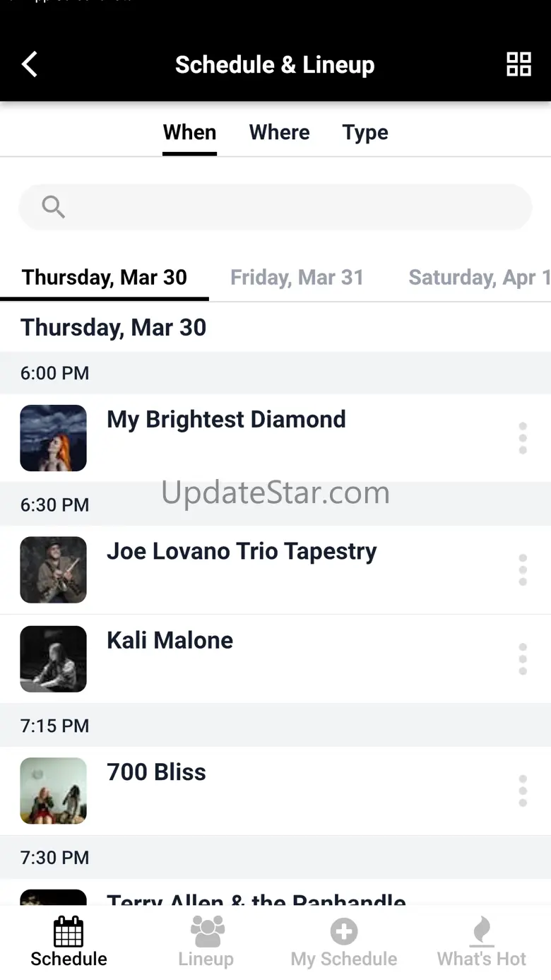Screen dimensions: 551x980
Task: Go back using the left arrow icon
Action: (x=29, y=64)
